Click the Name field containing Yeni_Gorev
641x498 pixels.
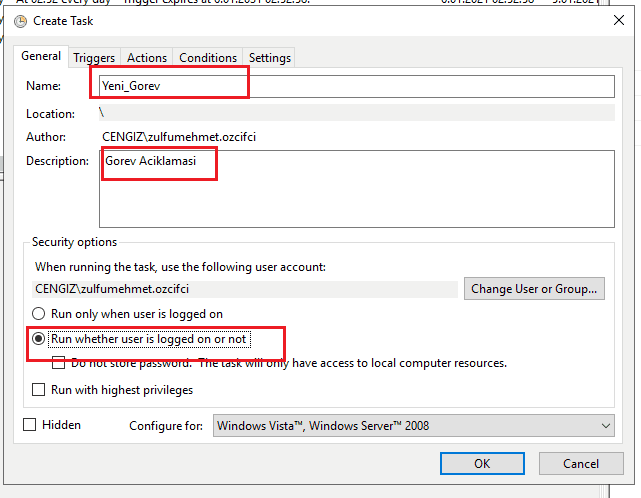pyautogui.click(x=355, y=87)
